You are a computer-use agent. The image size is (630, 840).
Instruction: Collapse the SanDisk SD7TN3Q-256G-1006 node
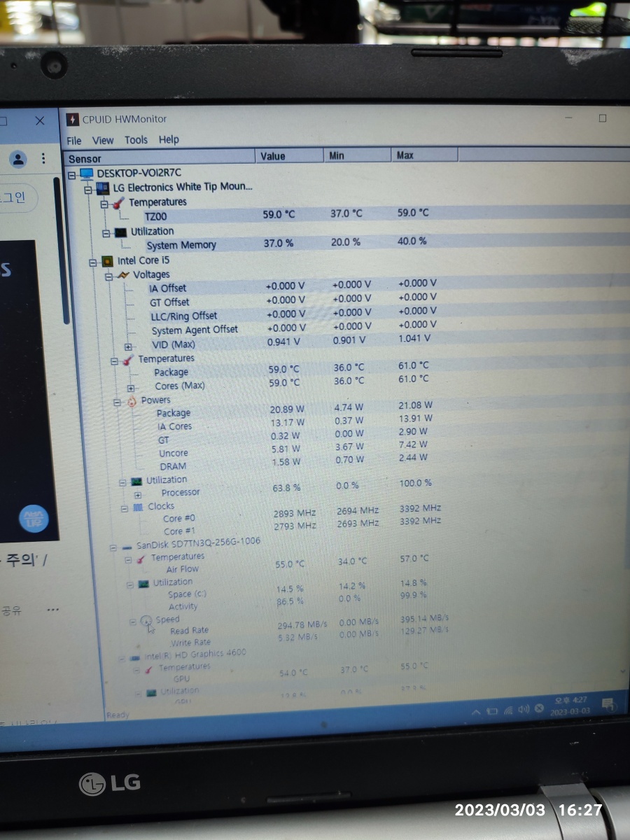pyautogui.click(x=112, y=547)
